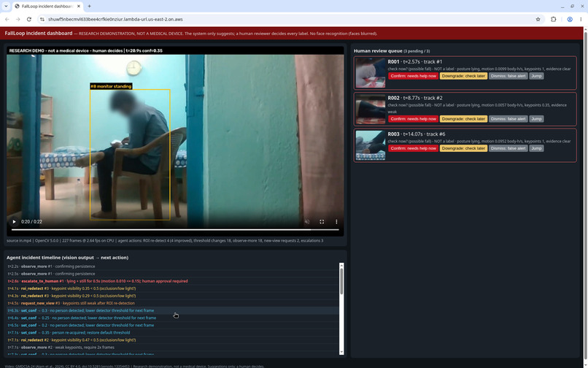
Task: Click the Agent incident timeline heading
Action: coord(68,258)
